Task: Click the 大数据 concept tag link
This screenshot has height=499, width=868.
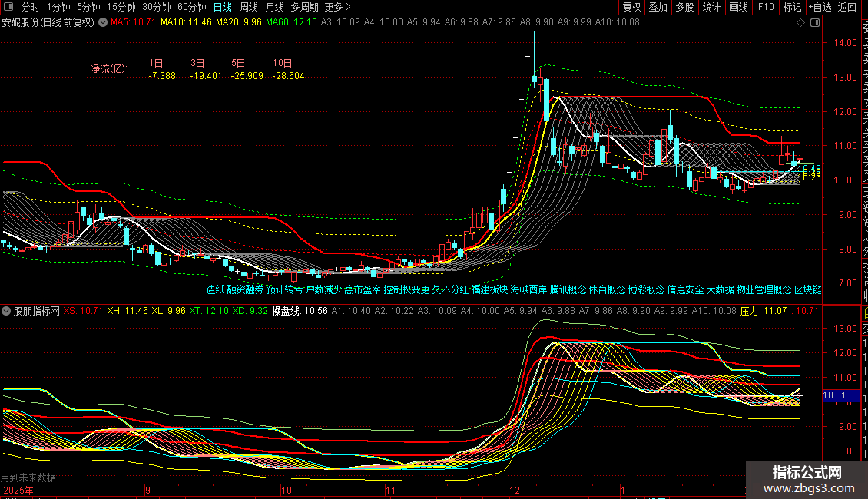Action: [x=720, y=290]
